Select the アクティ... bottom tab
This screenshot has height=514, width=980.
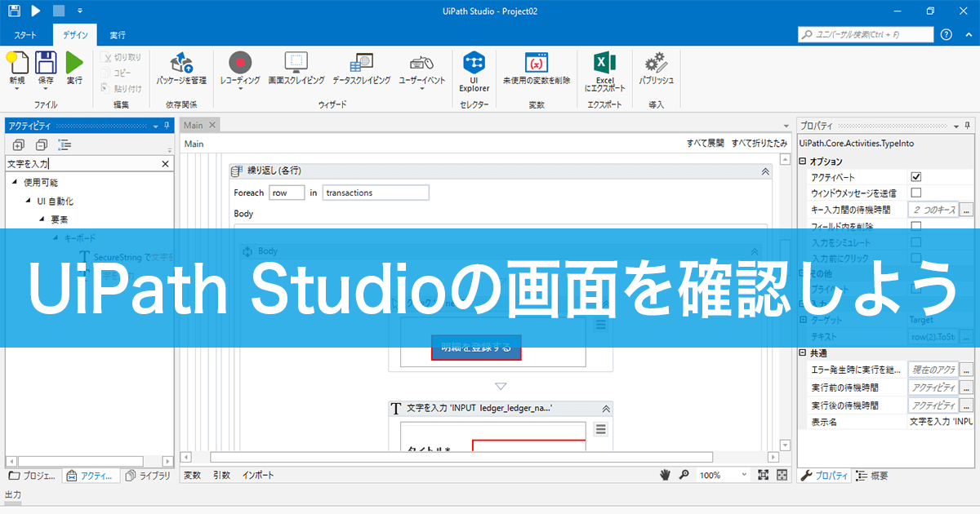(91, 476)
